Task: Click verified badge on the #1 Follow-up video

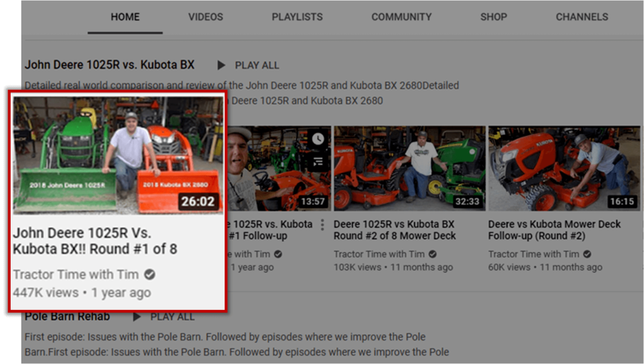Action: [278, 254]
